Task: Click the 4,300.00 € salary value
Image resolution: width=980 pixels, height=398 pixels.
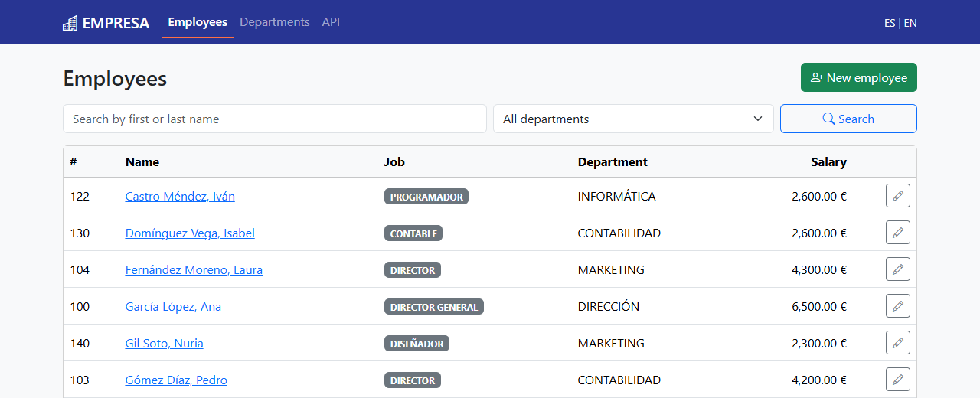Action: [x=819, y=269]
